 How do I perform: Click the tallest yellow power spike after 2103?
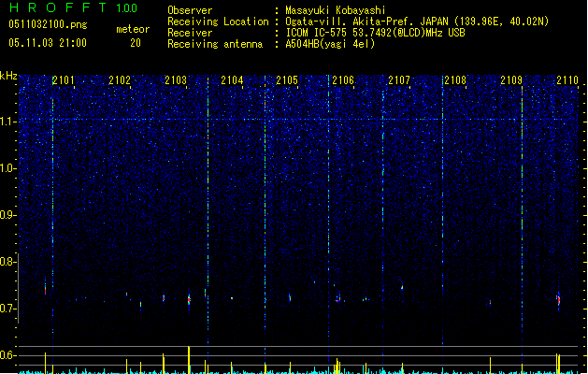click(x=189, y=360)
